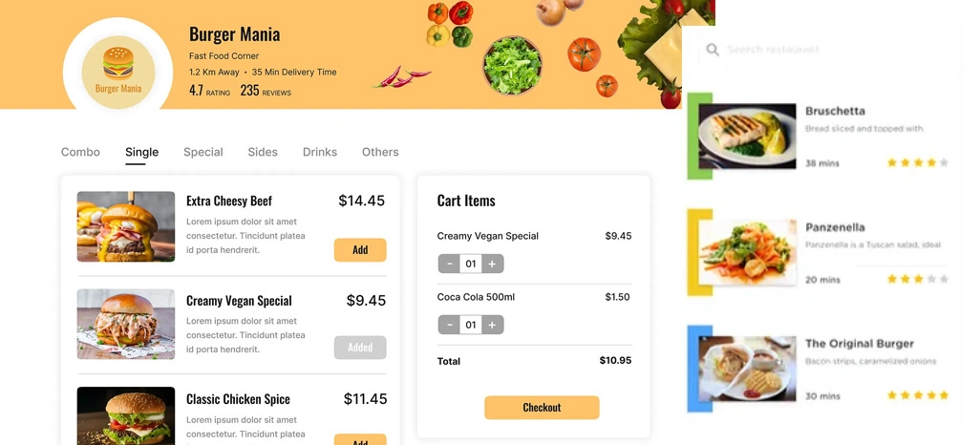Show the Others category tab

tap(380, 152)
